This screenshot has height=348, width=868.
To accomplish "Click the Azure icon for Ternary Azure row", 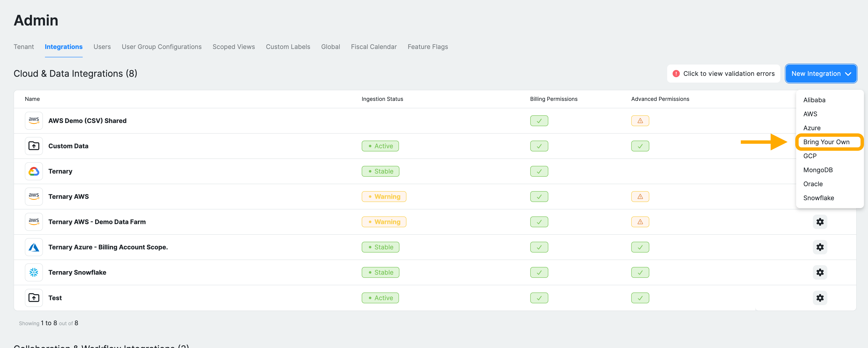I will click(x=34, y=247).
